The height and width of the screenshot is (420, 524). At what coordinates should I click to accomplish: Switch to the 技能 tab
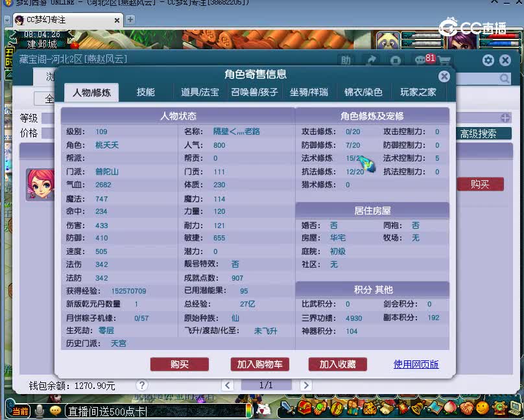coord(145,92)
